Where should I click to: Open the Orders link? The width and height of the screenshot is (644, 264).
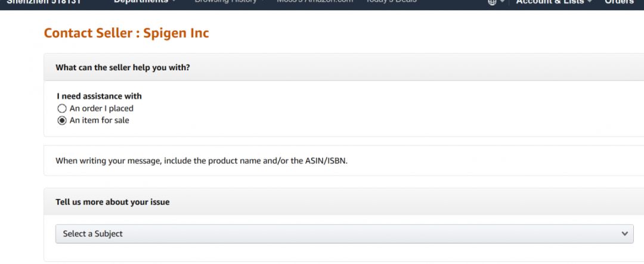pyautogui.click(x=619, y=2)
